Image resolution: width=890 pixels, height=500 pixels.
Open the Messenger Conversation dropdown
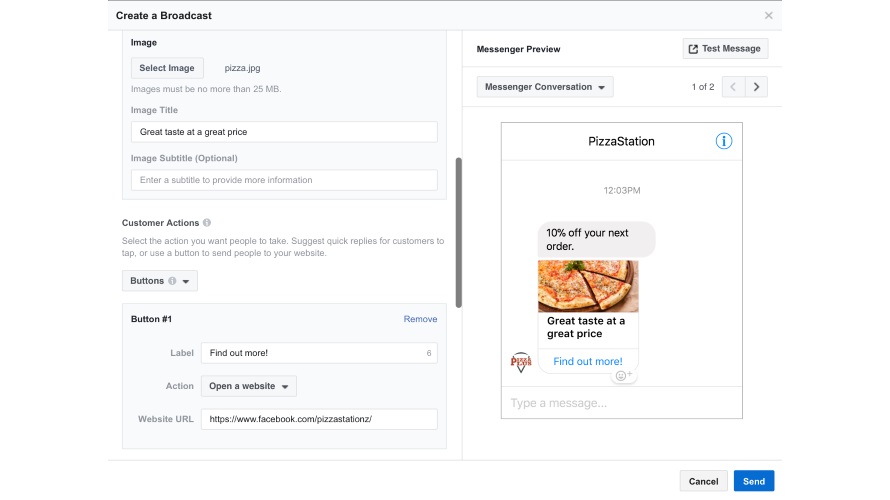point(545,87)
